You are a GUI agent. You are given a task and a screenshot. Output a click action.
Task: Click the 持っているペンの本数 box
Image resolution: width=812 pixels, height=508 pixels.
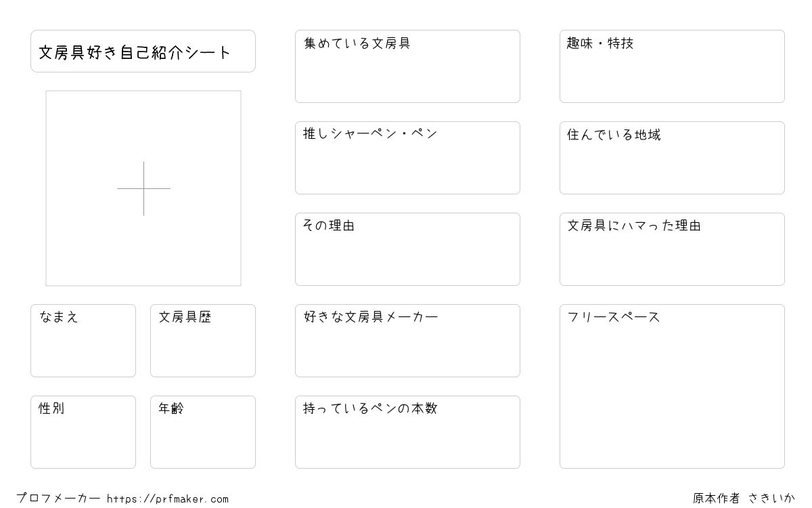[407, 432]
